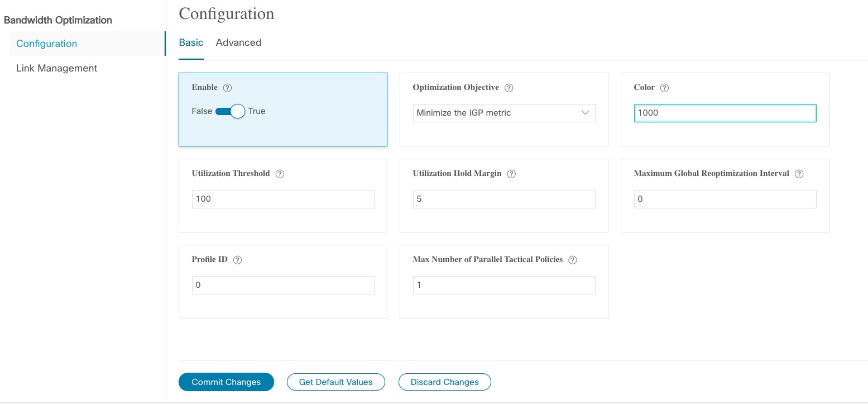Open help for Max Number of Parallel Tactical Policies
The height and width of the screenshot is (404, 868).
[572, 259]
